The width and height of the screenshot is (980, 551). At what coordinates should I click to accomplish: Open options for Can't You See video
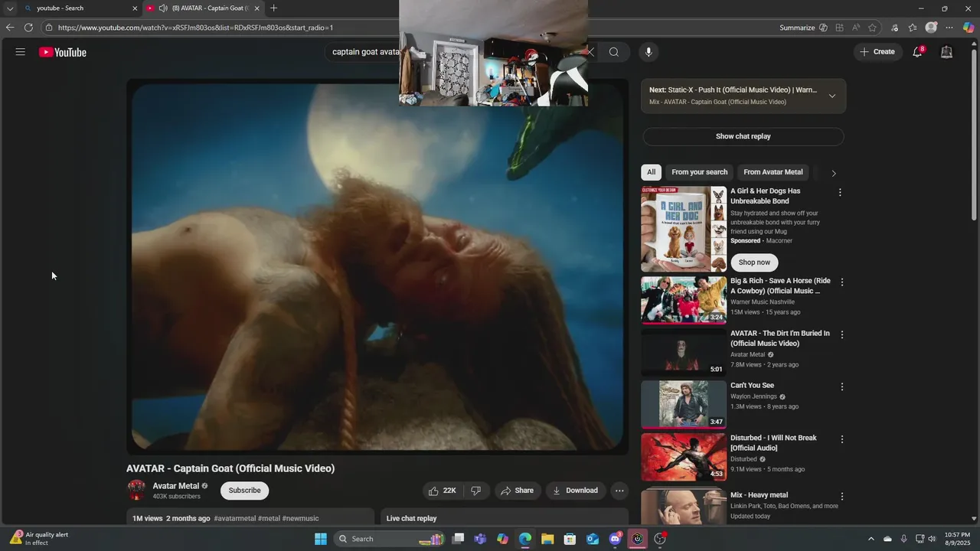[842, 387]
